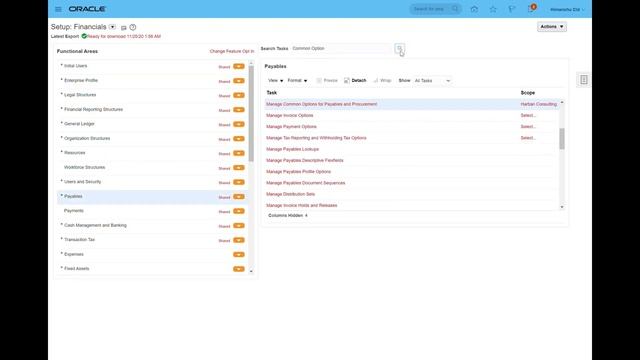Open Manage Invoice Holds and Releases task
The image size is (640, 360).
click(x=302, y=205)
